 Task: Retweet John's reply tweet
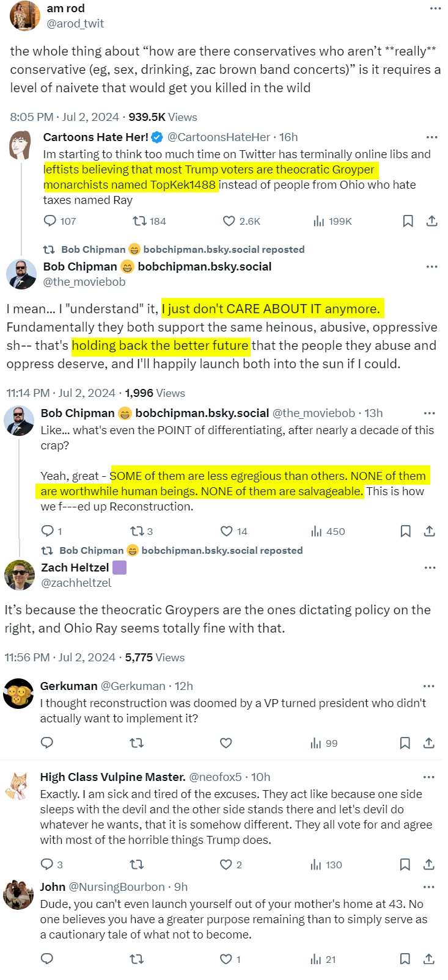coord(137,959)
